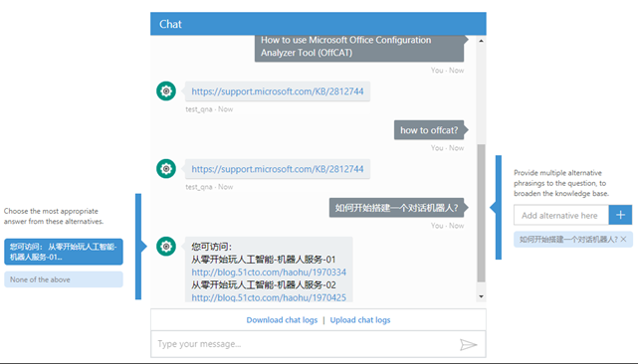
Task: Click 从零开始玩人工智能-机器人服务-01 text
Action: (264, 260)
